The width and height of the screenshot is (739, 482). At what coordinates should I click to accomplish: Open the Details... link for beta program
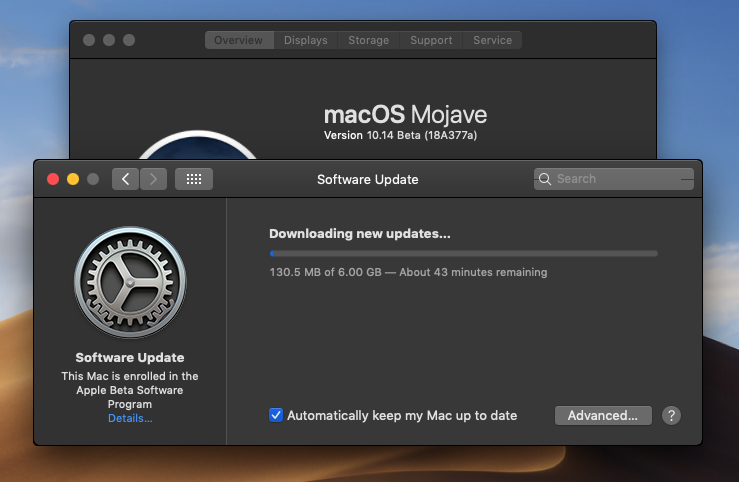coord(130,418)
